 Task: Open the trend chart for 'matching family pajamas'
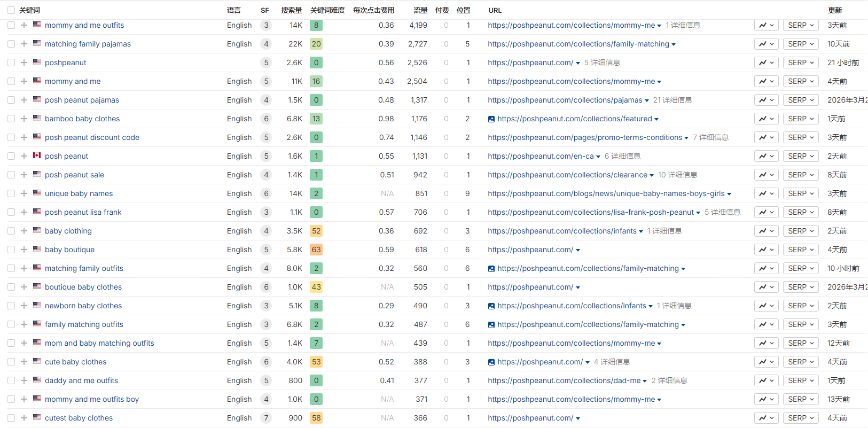click(766, 44)
